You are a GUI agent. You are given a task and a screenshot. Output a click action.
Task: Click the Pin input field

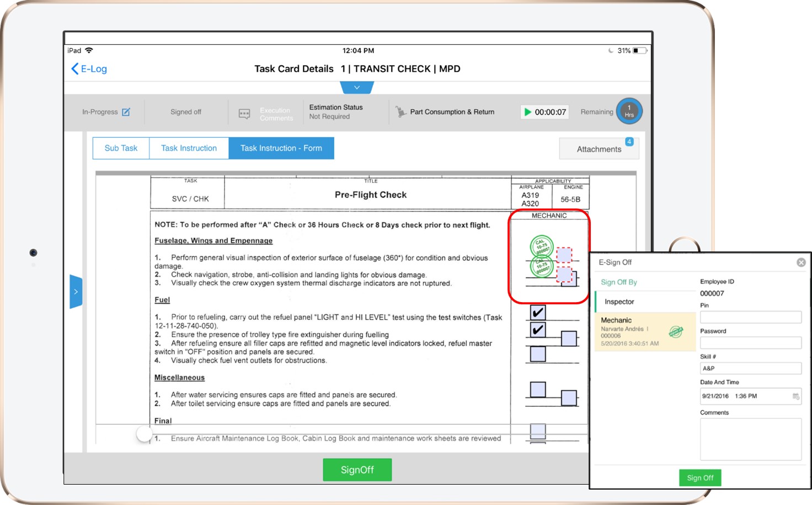pyautogui.click(x=750, y=317)
